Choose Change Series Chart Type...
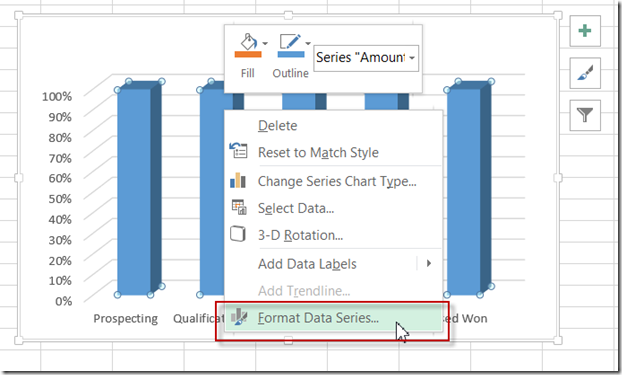622x375 pixels. [x=333, y=181]
